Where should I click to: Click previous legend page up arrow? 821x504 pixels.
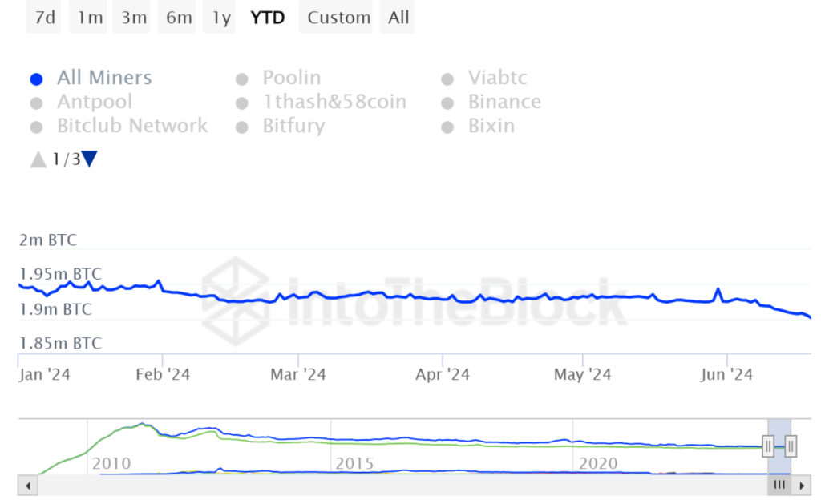(38, 159)
